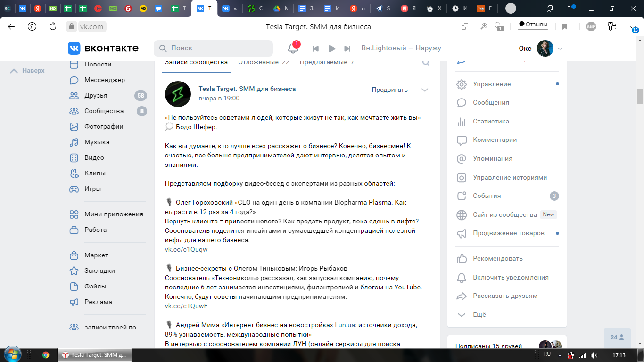
Task: Click the browser bookmark icon
Action: pyautogui.click(x=565, y=27)
